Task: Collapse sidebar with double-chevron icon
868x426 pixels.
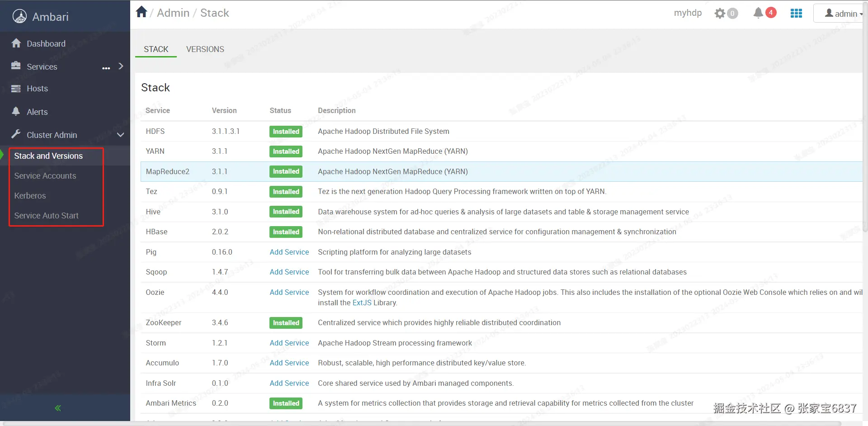Action: (58, 408)
